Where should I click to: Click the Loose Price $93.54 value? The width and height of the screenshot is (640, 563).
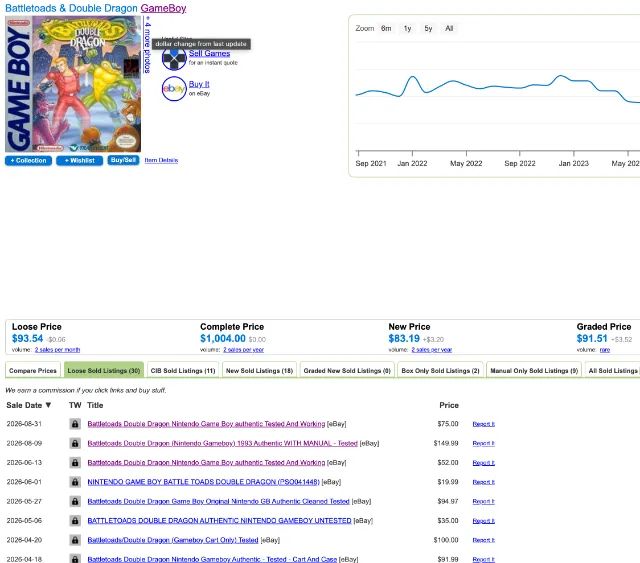point(27,338)
